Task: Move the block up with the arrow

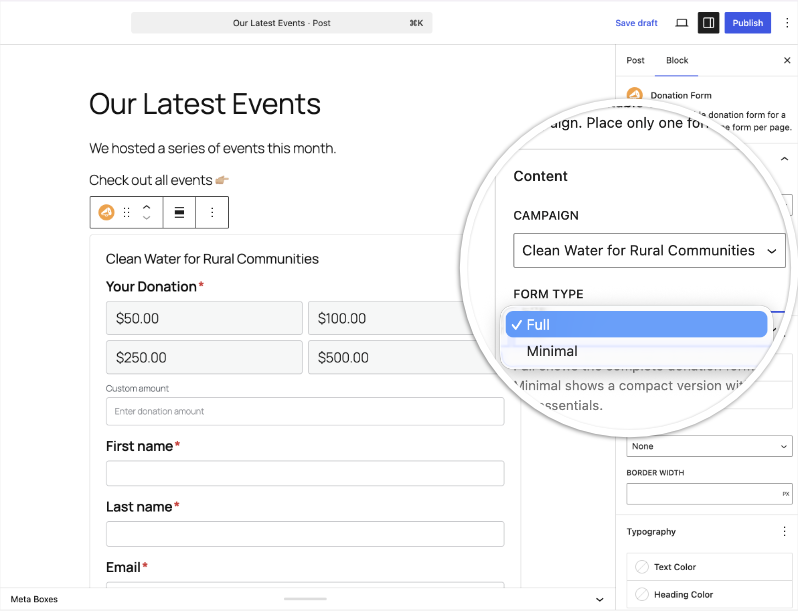Action: pyautogui.click(x=147, y=207)
